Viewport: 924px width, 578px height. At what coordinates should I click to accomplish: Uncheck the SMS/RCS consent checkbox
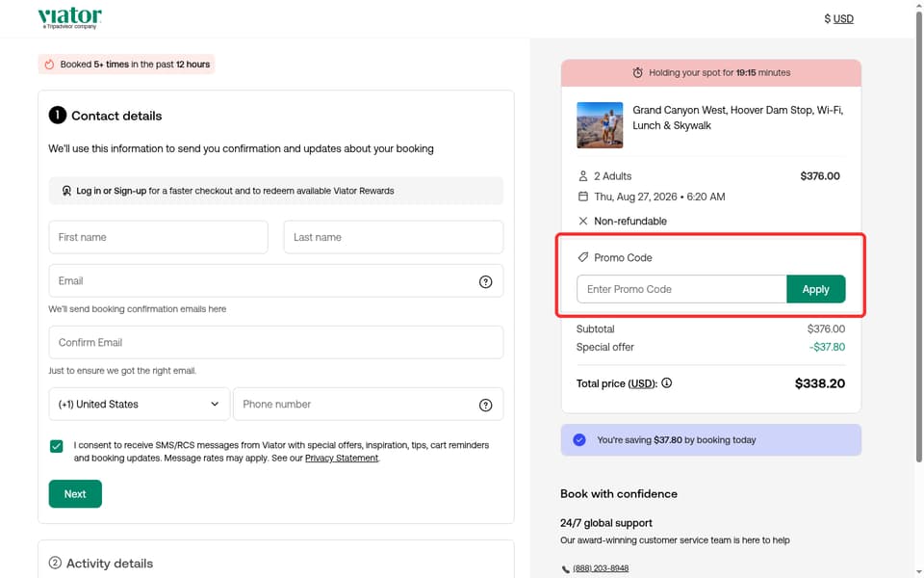point(57,446)
